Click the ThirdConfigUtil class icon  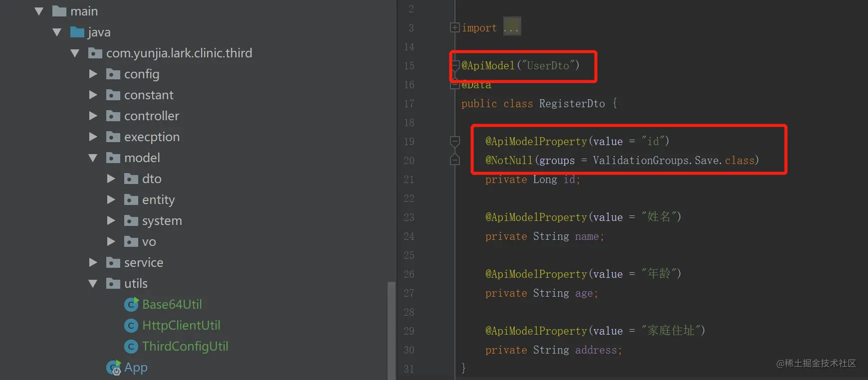click(x=131, y=347)
